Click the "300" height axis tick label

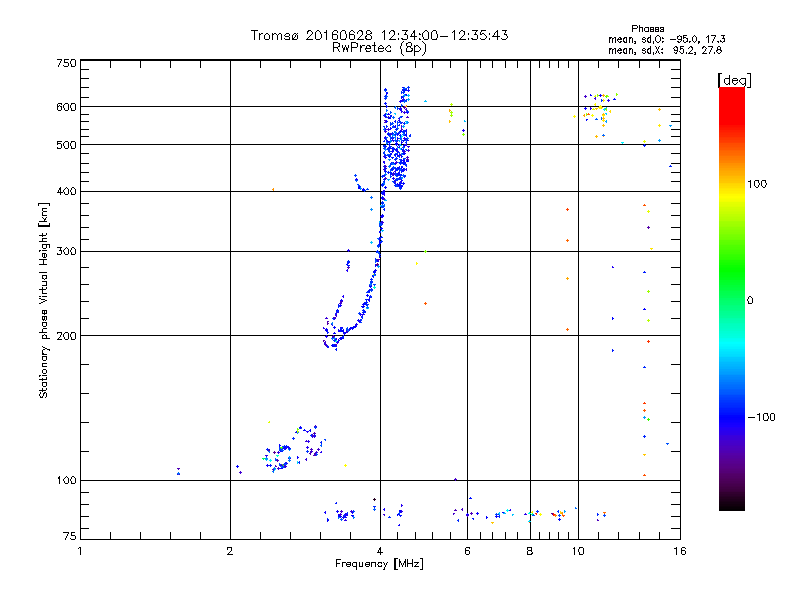[67, 252]
